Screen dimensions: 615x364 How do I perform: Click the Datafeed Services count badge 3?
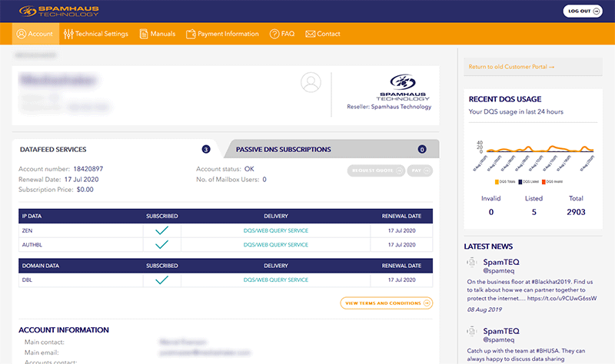click(206, 149)
